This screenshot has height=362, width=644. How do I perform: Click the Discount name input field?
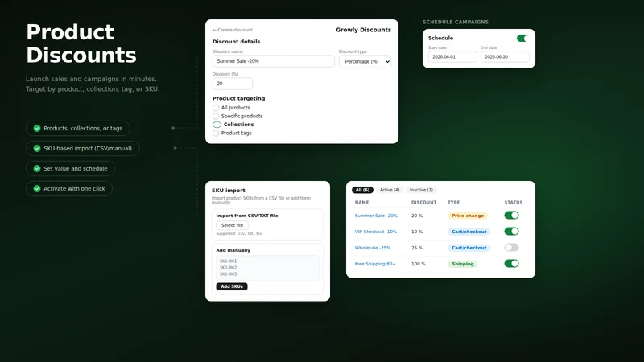click(x=274, y=61)
